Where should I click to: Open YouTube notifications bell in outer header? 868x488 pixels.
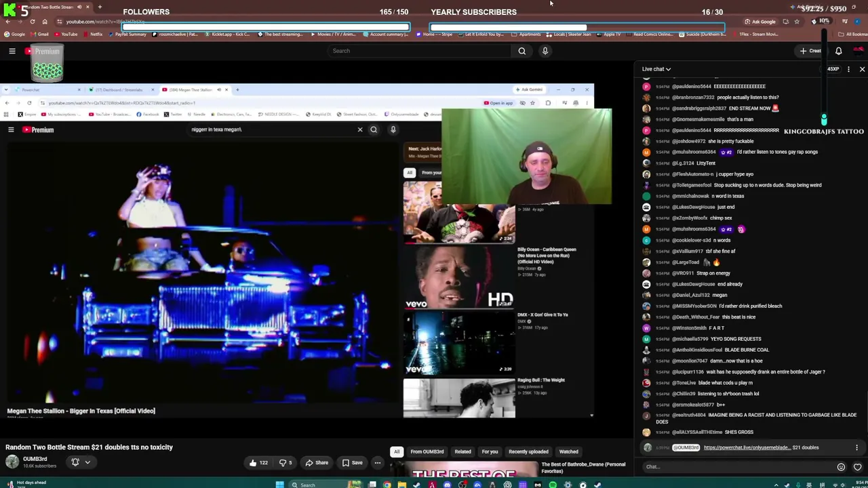point(839,51)
